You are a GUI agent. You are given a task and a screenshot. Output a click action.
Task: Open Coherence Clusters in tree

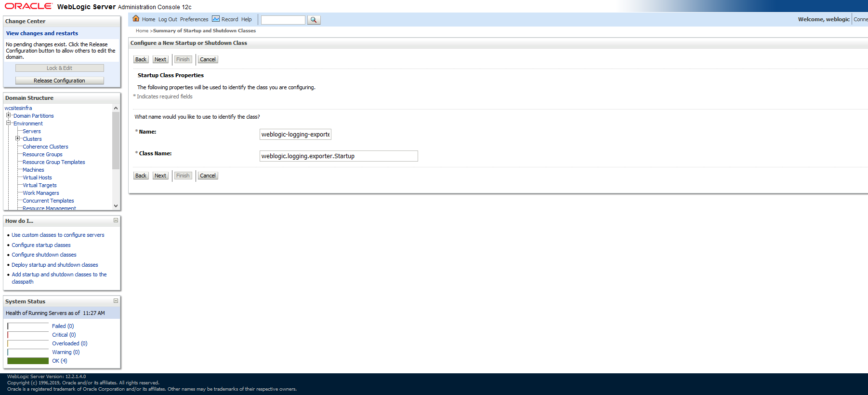coord(45,147)
